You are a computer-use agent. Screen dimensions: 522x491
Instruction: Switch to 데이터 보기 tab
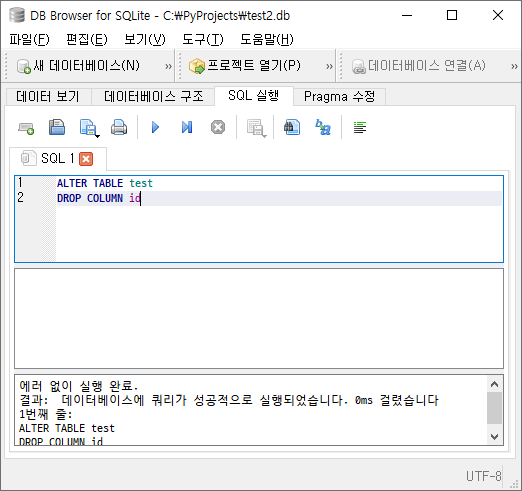pos(48,97)
